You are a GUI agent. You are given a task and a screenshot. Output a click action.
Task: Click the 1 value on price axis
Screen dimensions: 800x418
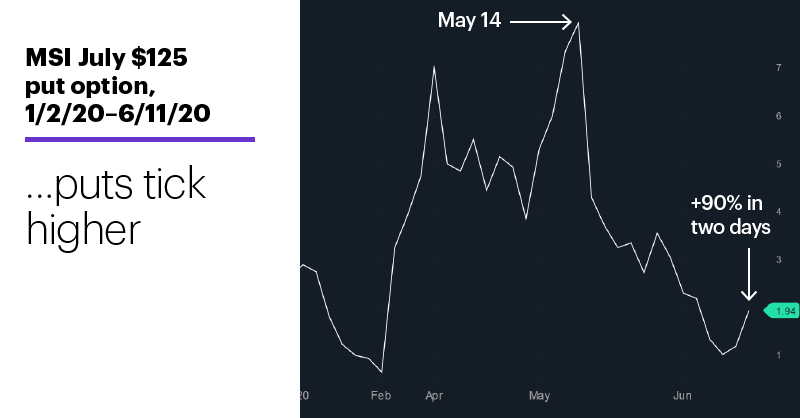pyautogui.click(x=779, y=355)
